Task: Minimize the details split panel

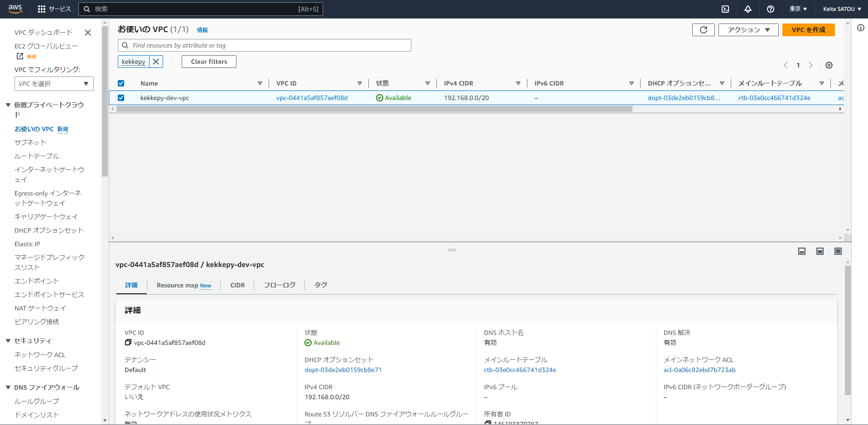Action: pos(802,251)
